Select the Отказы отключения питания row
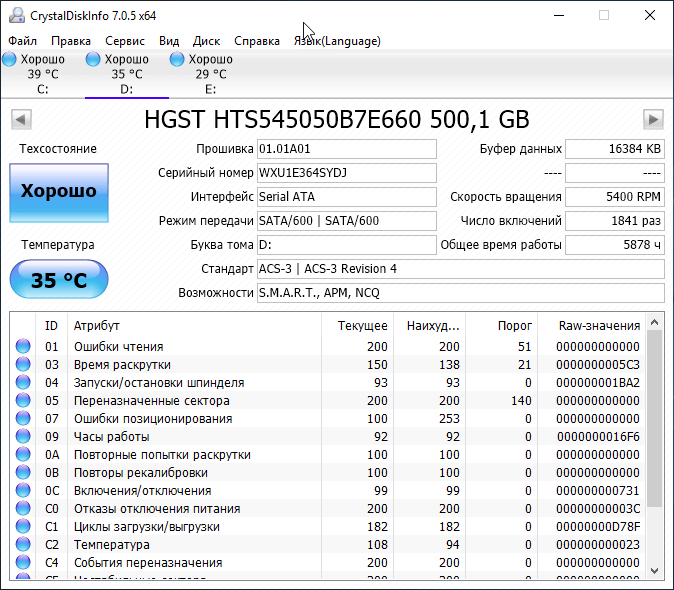 (328, 509)
